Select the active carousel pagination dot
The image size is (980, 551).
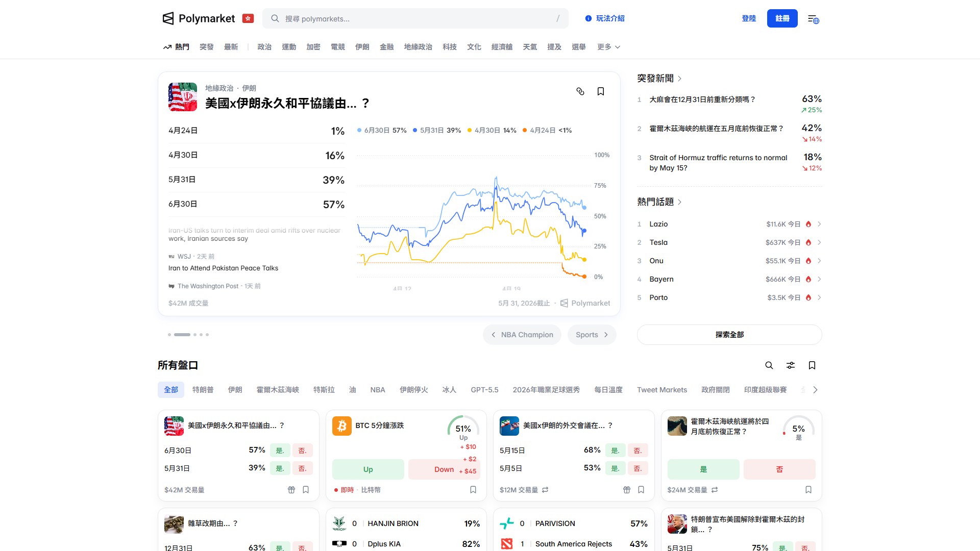(x=182, y=335)
